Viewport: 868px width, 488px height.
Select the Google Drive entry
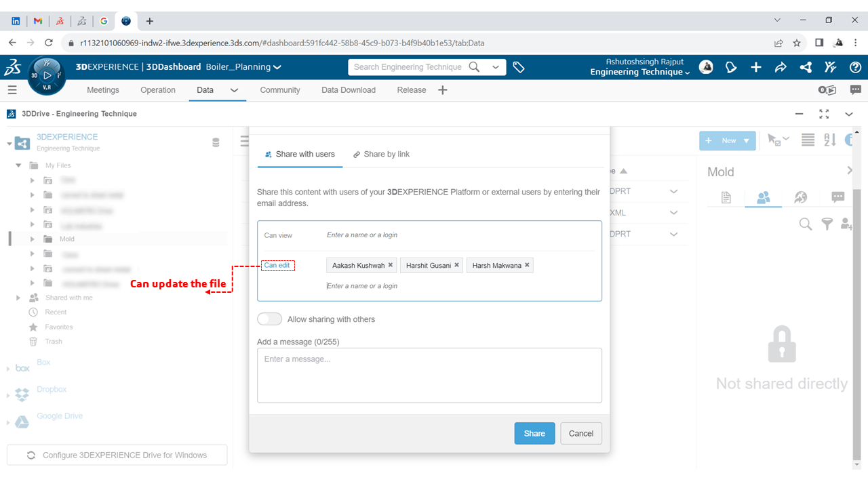pyautogui.click(x=60, y=416)
